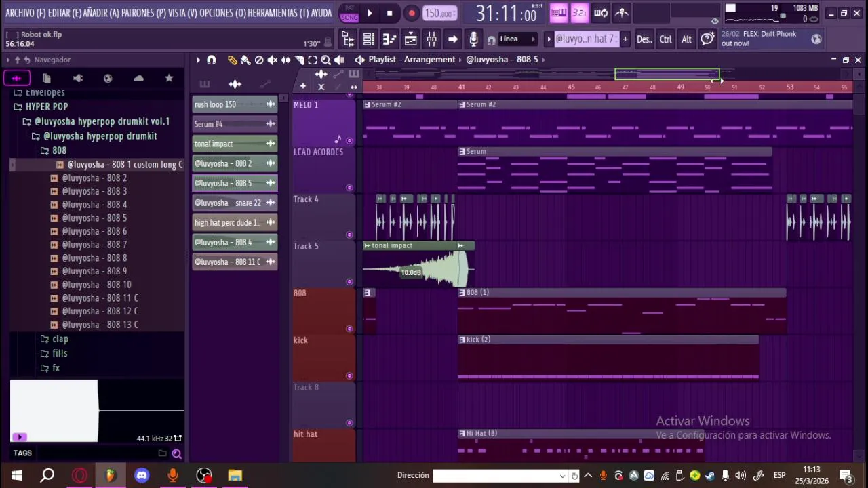Image resolution: width=868 pixels, height=488 pixels.
Task: Open Playlist options arrow menu
Action: (x=198, y=60)
